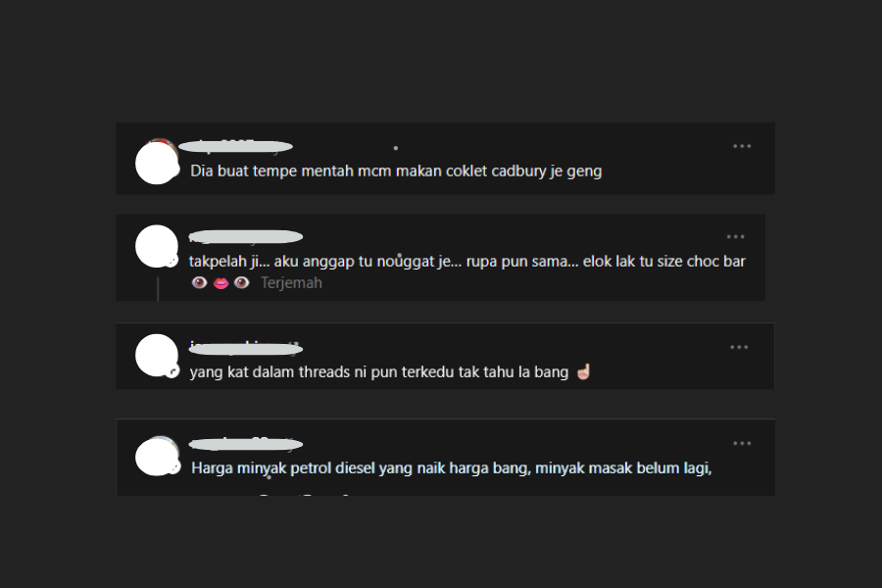Select the comment about minyak masak belum lagi
Viewport: 882px width, 588px height.
tap(452, 468)
